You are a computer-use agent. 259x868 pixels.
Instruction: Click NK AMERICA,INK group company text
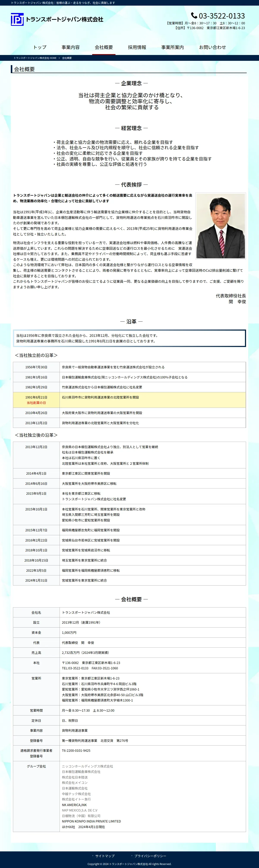tap(74, 805)
